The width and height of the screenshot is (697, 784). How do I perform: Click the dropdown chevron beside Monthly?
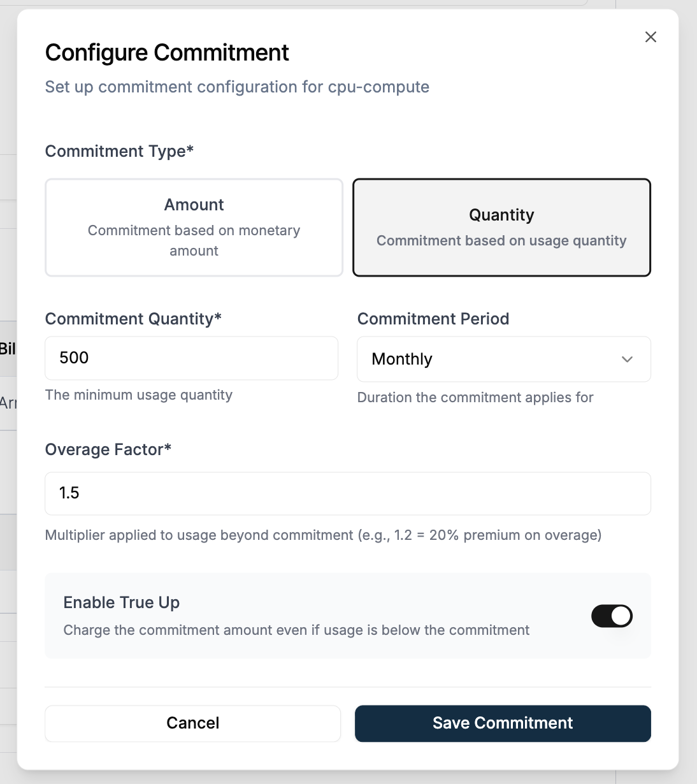pos(628,359)
